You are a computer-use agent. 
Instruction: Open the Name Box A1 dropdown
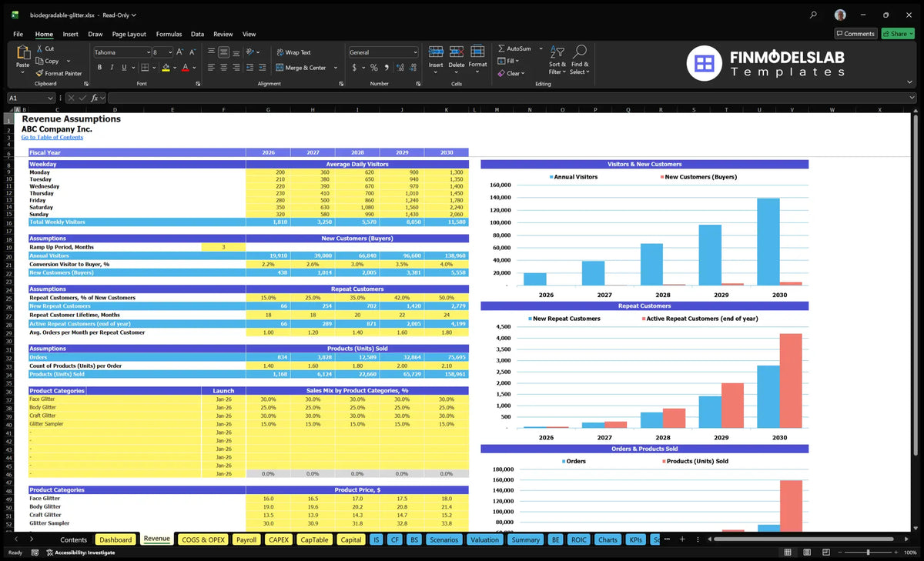click(51, 98)
